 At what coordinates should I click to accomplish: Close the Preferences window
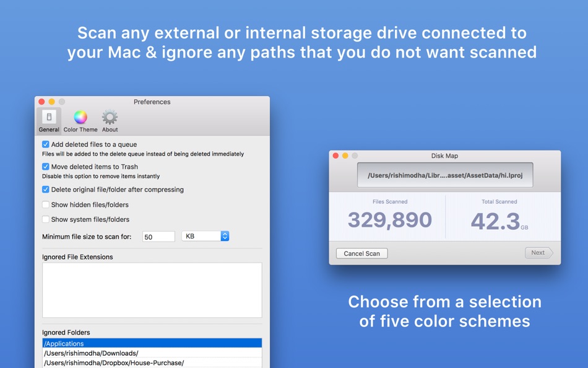click(41, 102)
